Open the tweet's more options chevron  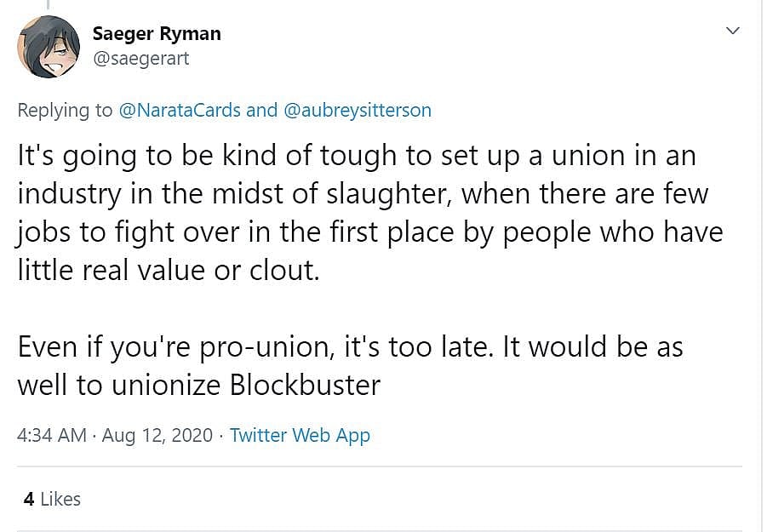point(732,31)
